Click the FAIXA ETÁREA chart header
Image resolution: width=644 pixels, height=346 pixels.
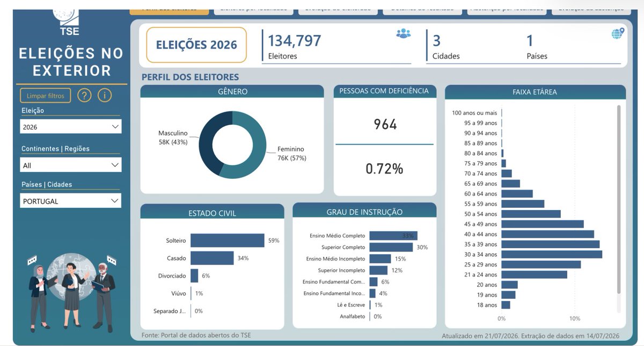(x=535, y=92)
